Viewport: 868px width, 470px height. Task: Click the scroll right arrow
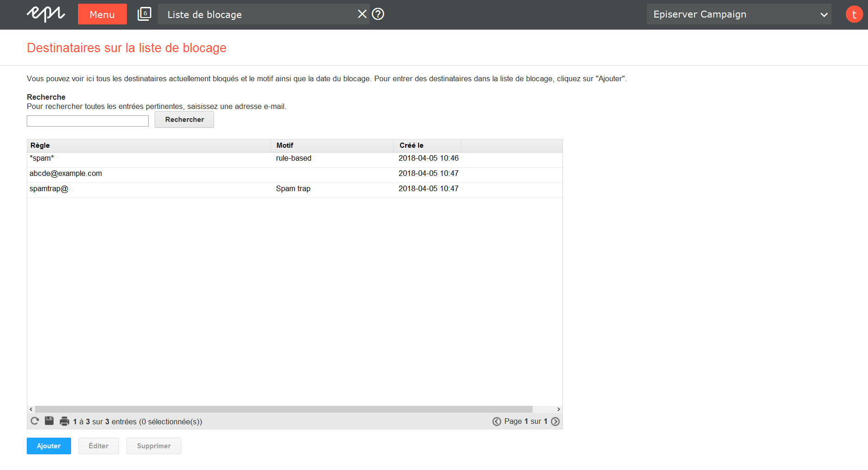click(x=558, y=410)
